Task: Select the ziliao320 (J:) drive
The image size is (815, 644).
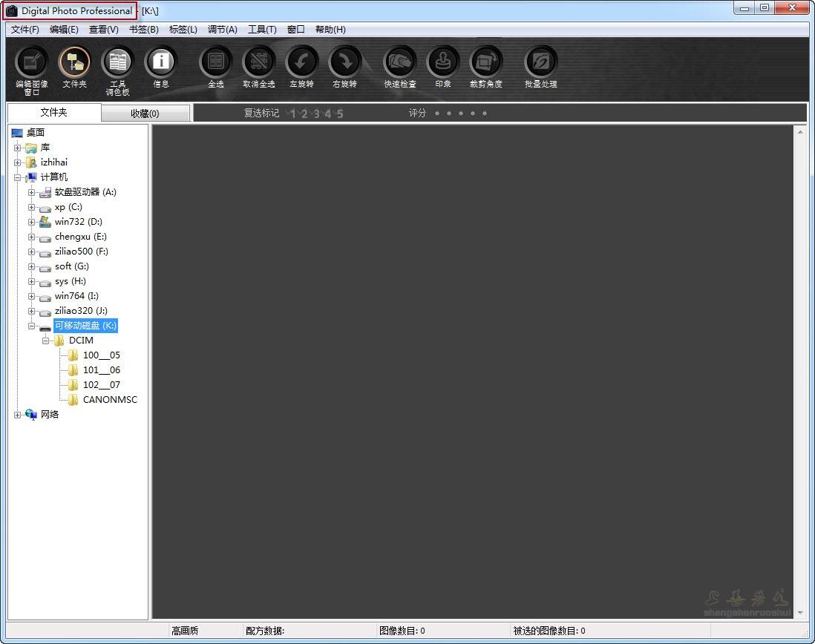Action: coord(81,311)
